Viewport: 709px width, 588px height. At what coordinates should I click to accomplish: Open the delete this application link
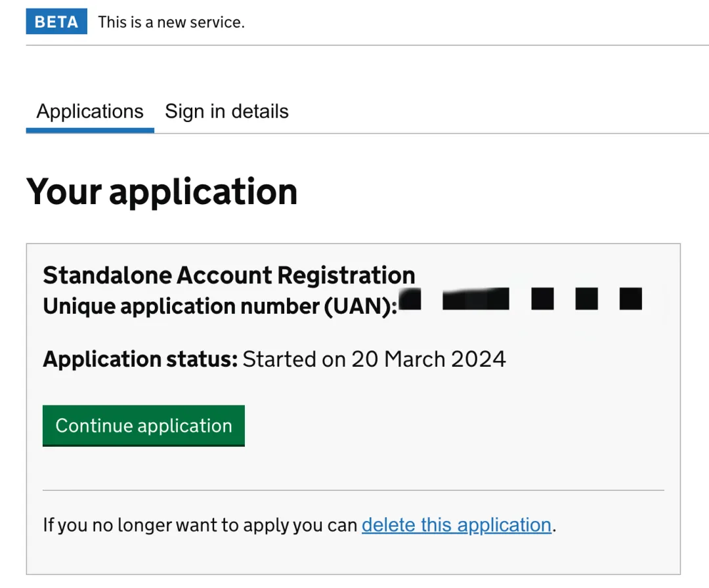tap(456, 525)
